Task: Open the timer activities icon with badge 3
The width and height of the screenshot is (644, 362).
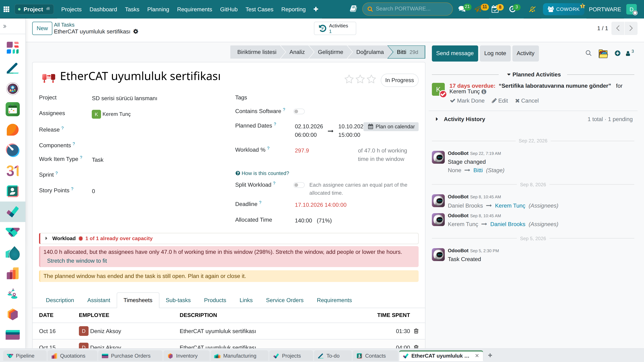Action: coord(512,9)
